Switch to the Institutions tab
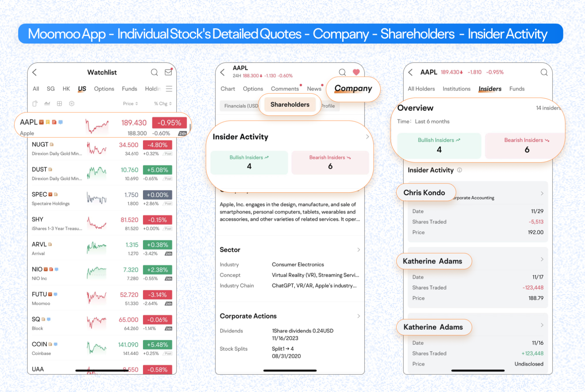Screen dimensions: 585x392 [456, 89]
